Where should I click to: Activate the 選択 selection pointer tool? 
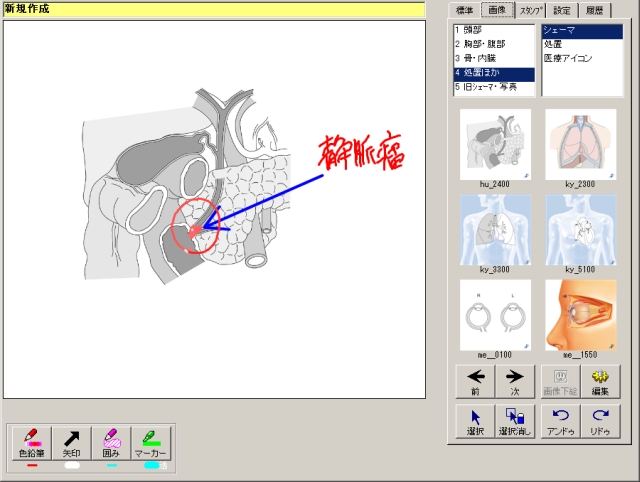click(475, 422)
